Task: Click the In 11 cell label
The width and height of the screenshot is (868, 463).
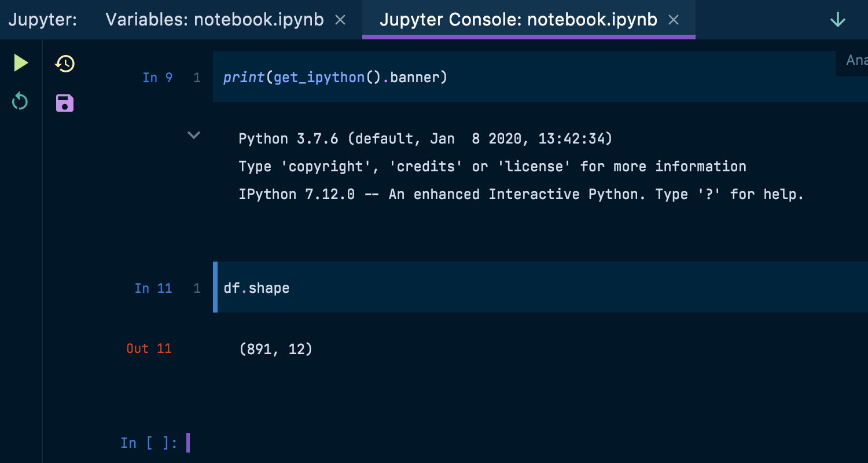Action: point(154,288)
